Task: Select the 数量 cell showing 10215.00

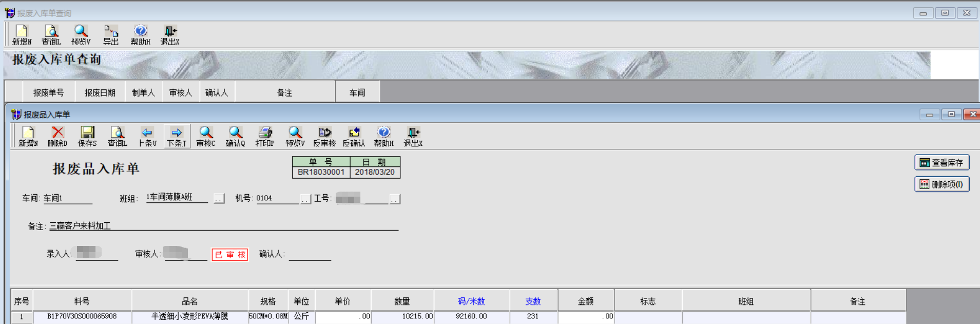Action: point(402,317)
